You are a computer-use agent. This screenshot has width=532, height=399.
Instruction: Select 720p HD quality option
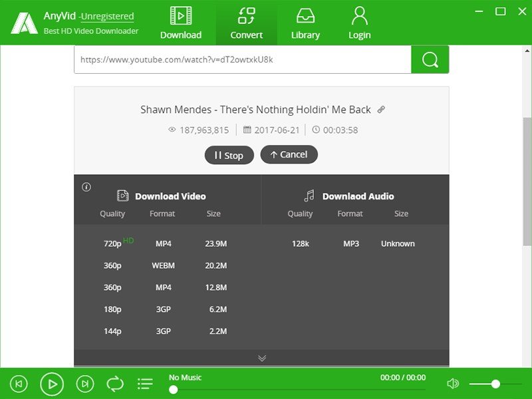168,243
